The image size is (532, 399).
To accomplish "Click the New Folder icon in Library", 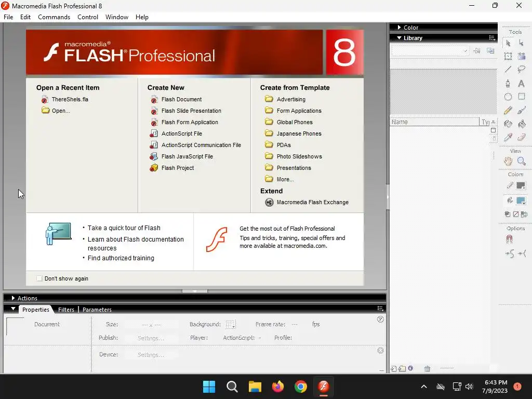I will tap(402, 368).
